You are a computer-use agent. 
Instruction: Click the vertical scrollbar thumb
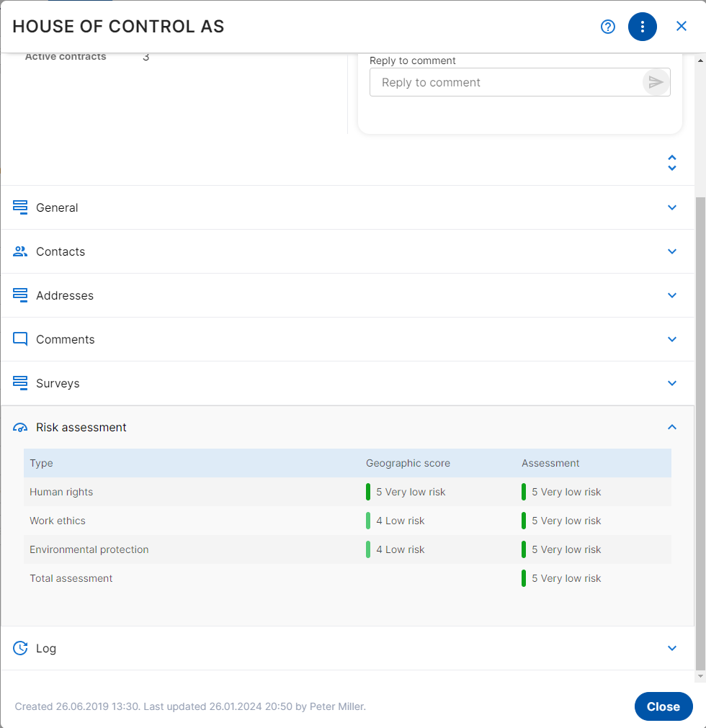click(x=700, y=433)
